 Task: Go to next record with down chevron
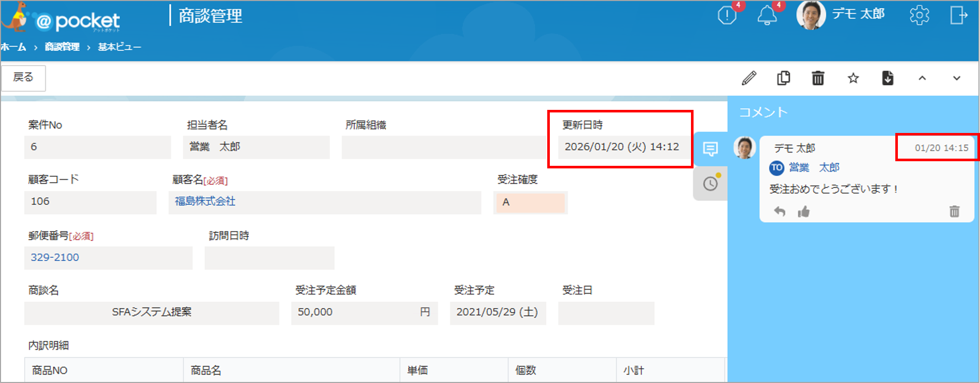[956, 78]
